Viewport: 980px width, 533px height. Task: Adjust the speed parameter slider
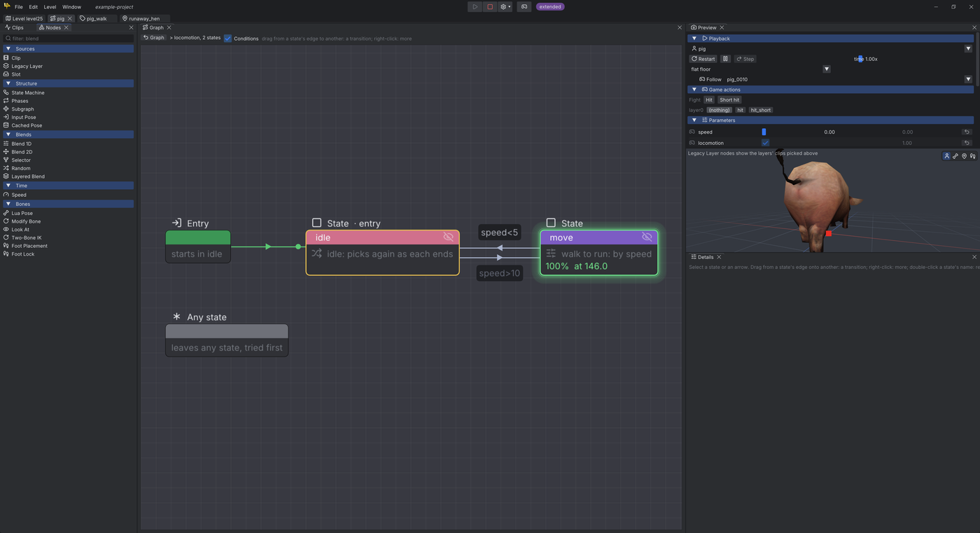[829, 132]
